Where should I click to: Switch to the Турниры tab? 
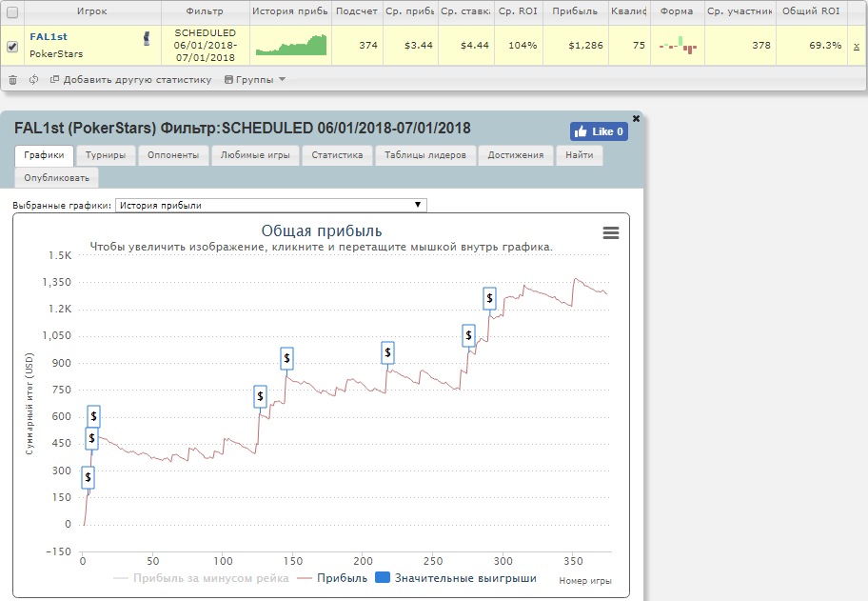click(x=106, y=155)
